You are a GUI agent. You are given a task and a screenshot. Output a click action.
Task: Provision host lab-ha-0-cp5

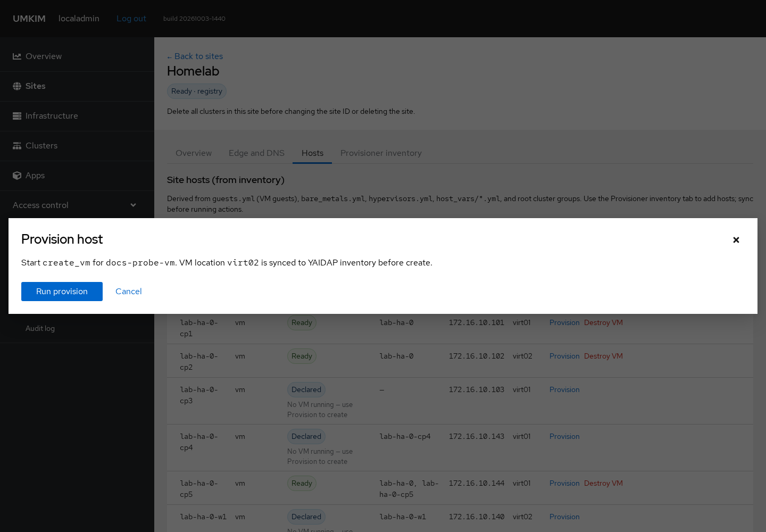pos(564,484)
